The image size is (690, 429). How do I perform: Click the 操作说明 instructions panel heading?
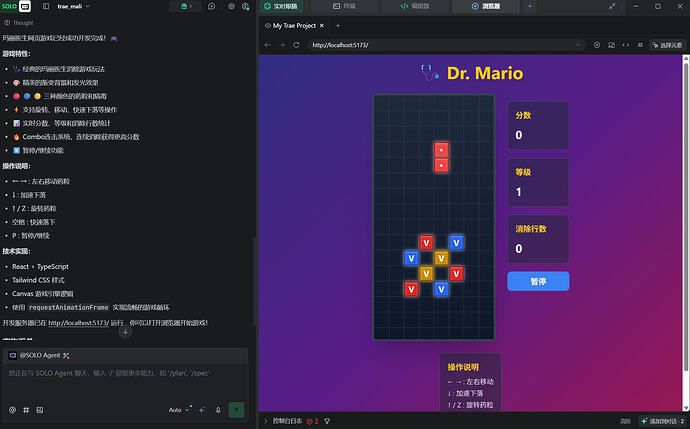pyautogui.click(x=463, y=367)
